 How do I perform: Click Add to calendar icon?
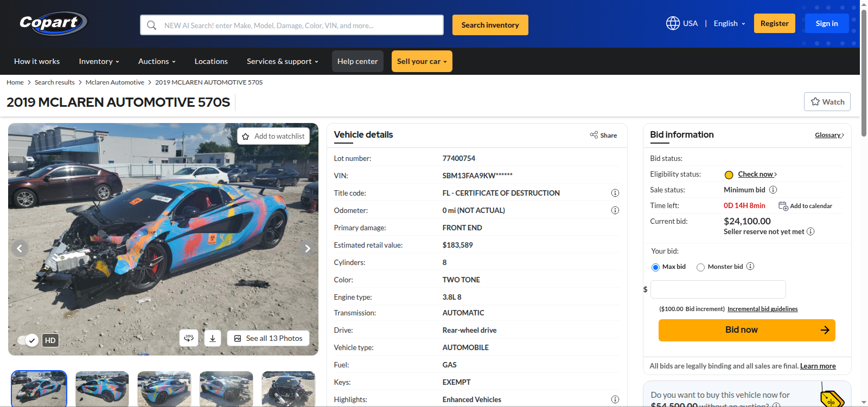pos(783,206)
